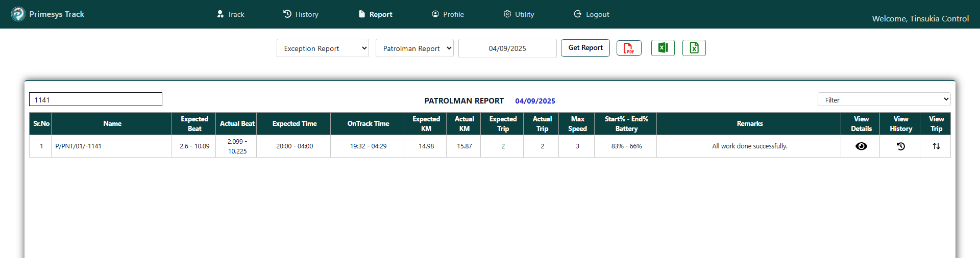The image size is (980, 258).
Task: Select the Report menu item
Action: tap(376, 14)
